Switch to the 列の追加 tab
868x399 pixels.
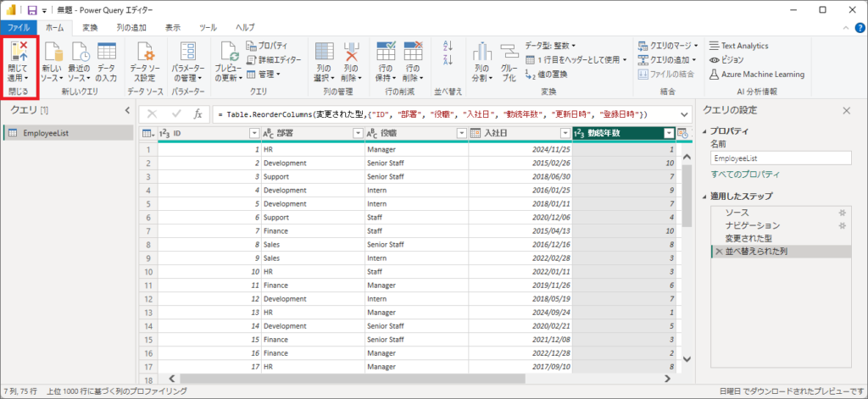131,27
